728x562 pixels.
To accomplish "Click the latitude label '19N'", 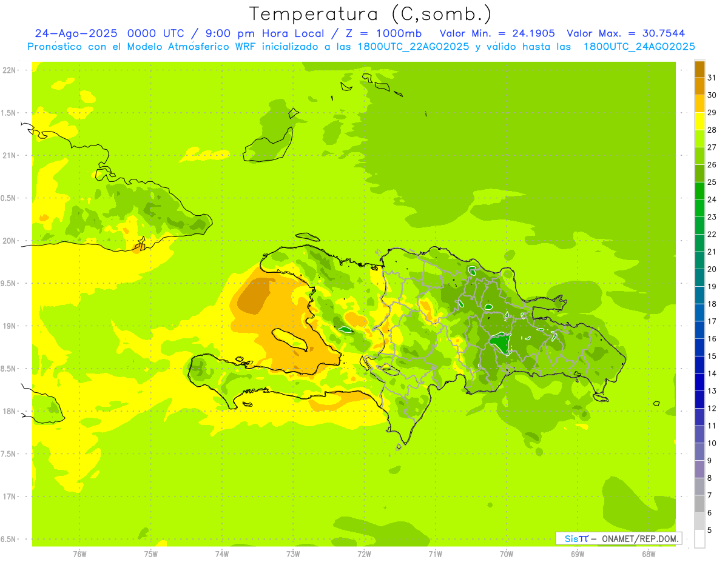I will point(8,326).
